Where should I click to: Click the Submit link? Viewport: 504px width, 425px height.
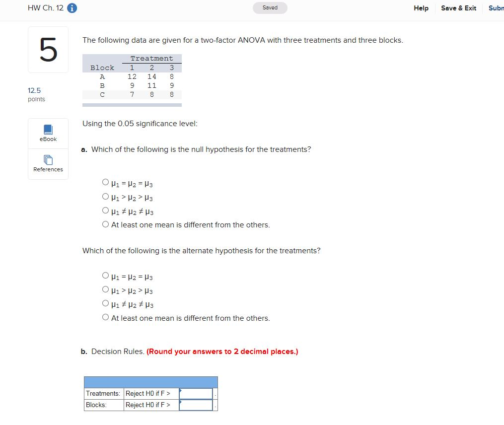point(496,8)
